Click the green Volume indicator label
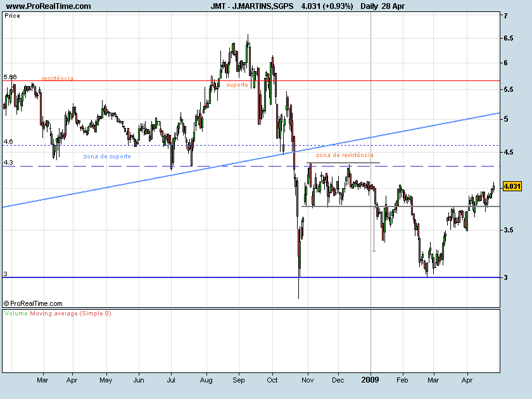The image size is (532, 399). click(16, 313)
